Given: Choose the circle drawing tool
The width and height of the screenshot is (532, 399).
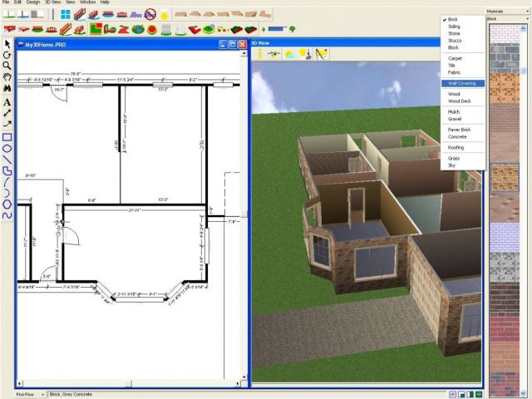Looking at the screenshot, I should coord(7,148).
